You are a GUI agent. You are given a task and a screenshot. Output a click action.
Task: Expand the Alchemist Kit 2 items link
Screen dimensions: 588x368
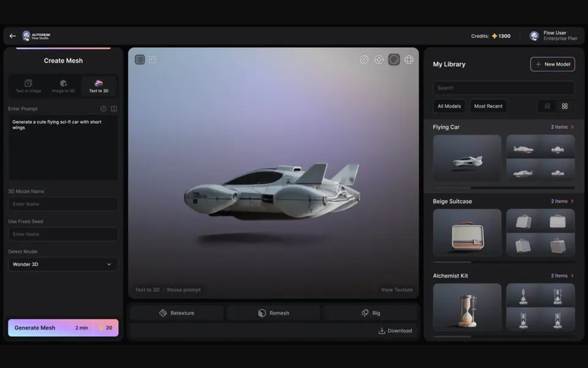tap(562, 275)
